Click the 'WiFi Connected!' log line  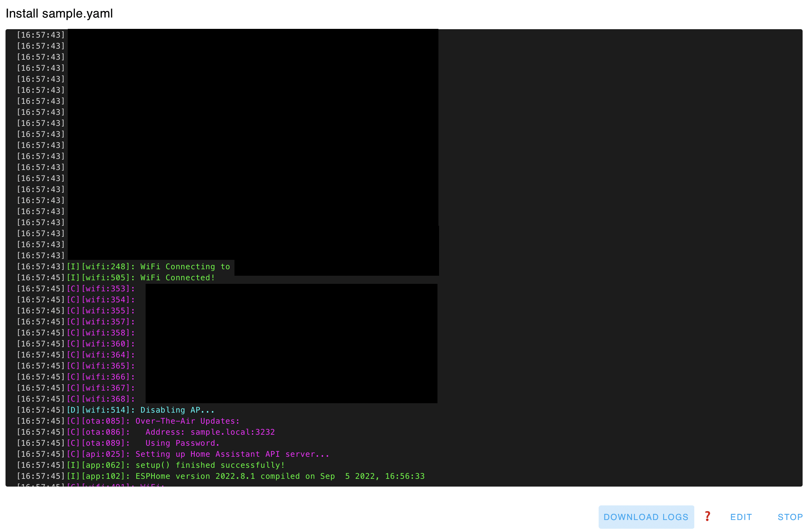[x=177, y=278]
